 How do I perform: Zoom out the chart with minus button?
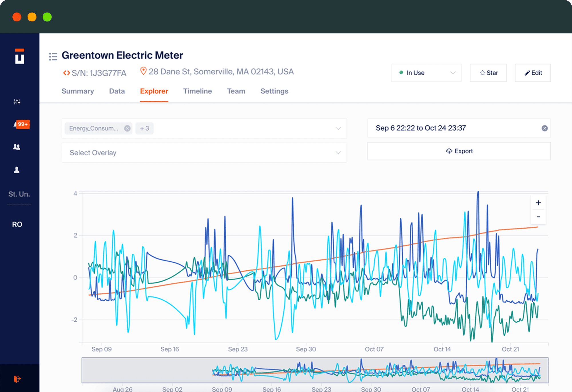pos(538,217)
